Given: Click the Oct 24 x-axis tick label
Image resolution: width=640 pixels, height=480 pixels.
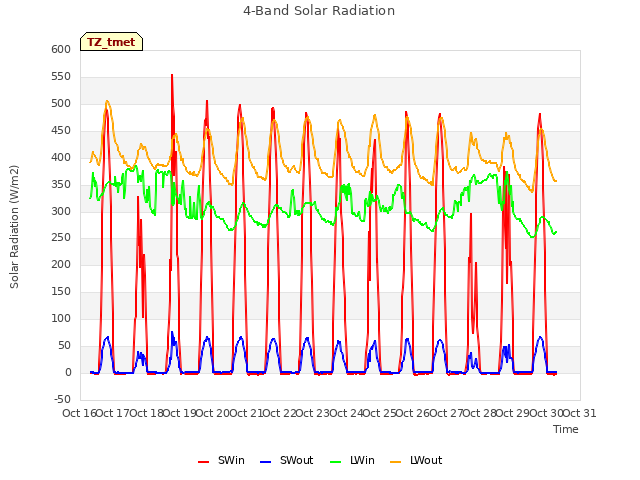Looking at the screenshot, I should tap(346, 413).
